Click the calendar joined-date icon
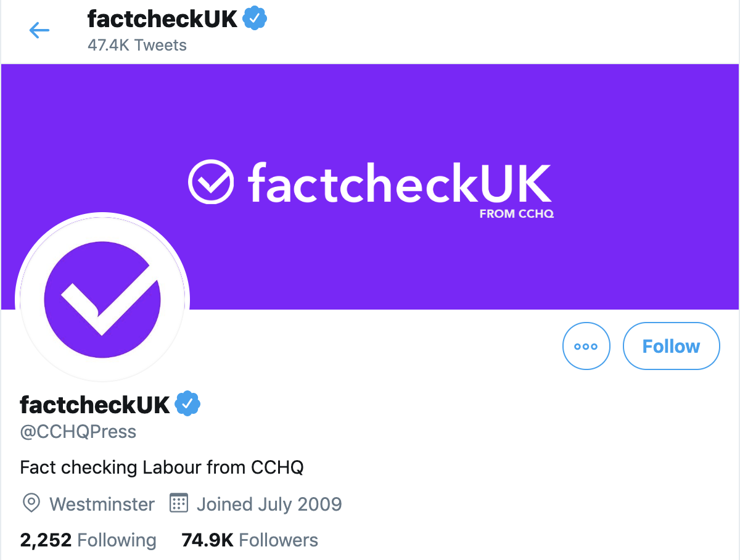740x560 pixels. point(178,504)
